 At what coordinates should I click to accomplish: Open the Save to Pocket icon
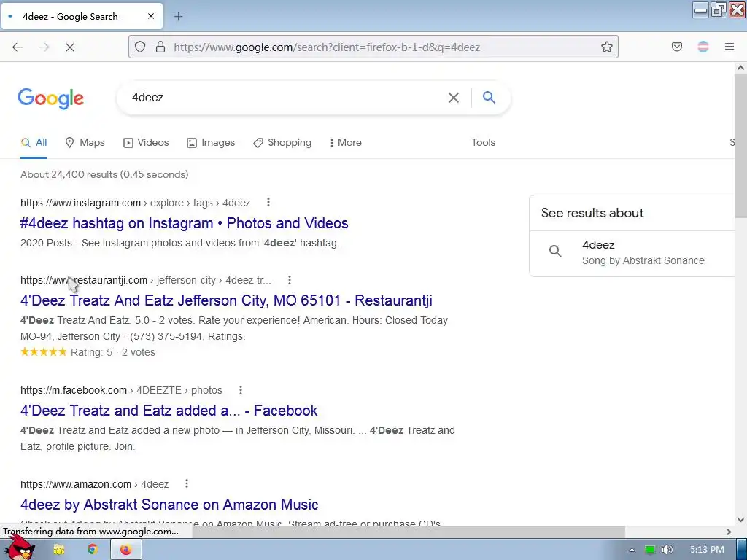click(676, 47)
